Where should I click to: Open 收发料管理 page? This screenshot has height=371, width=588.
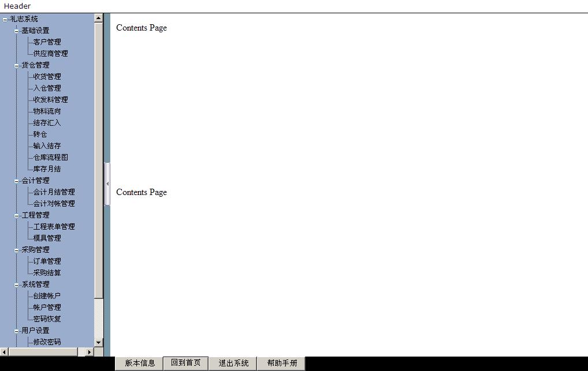coord(51,100)
